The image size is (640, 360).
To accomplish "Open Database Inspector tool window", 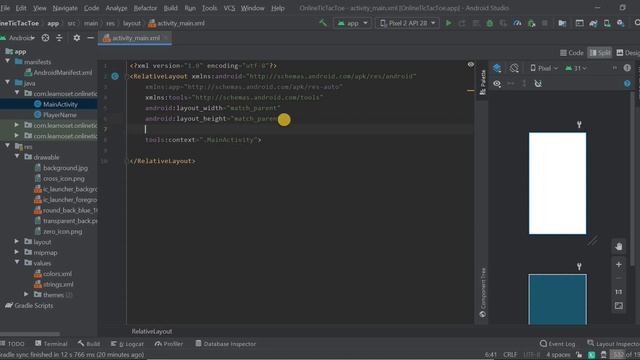I will (225, 344).
